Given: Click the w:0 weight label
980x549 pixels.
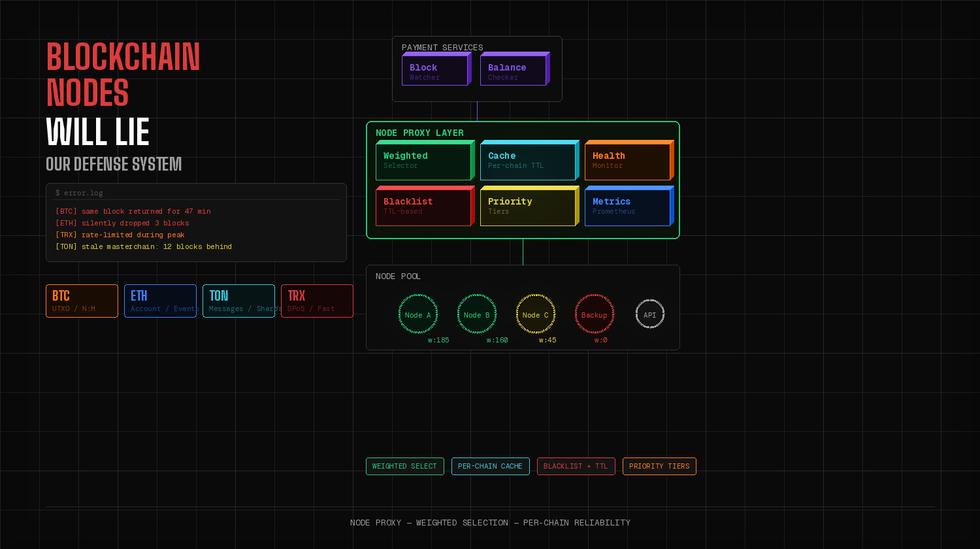Looking at the screenshot, I should pyautogui.click(x=600, y=340).
